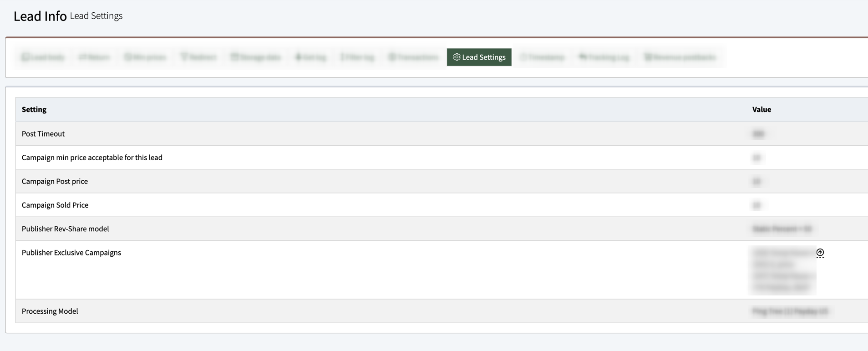Click the Publisher Rev-Share model value

coord(782,229)
